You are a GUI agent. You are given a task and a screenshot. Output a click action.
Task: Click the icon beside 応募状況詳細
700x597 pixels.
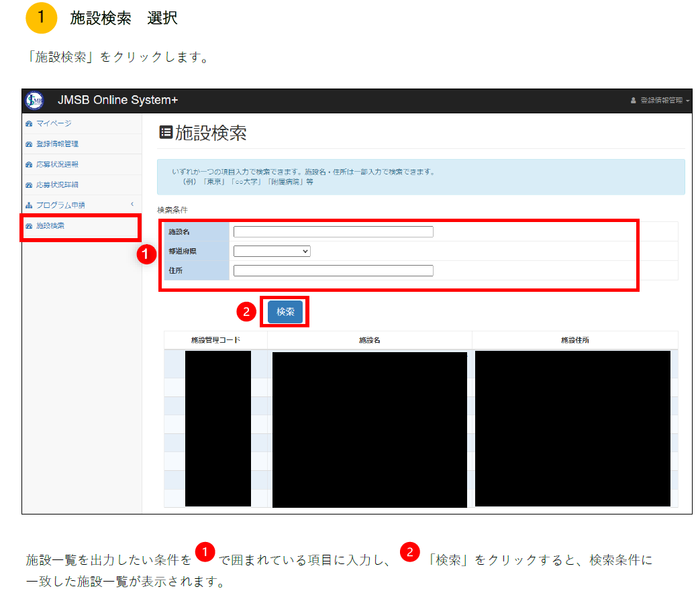(x=28, y=184)
